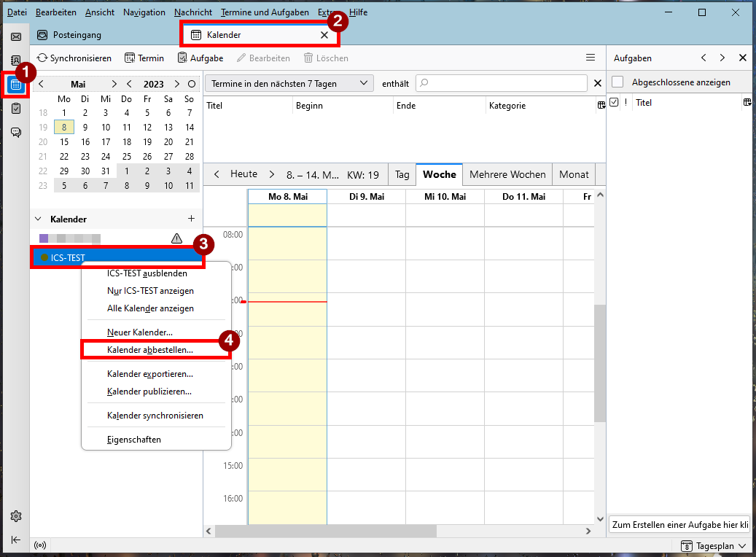
Task: Show previous tasks panel arrow
Action: 704,58
